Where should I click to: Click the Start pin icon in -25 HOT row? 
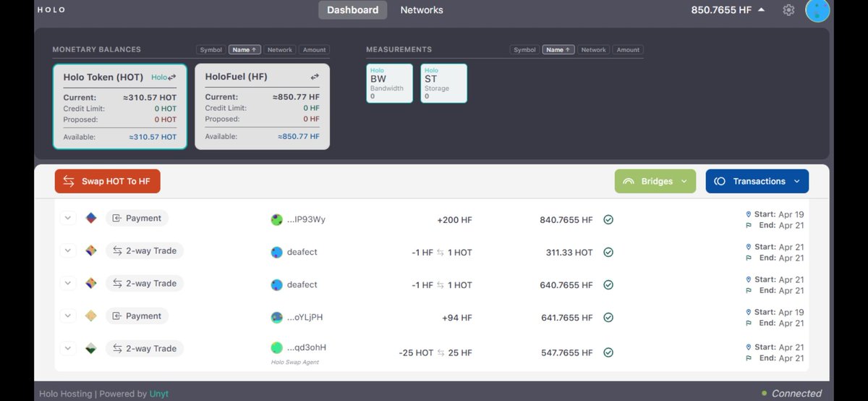coord(749,347)
